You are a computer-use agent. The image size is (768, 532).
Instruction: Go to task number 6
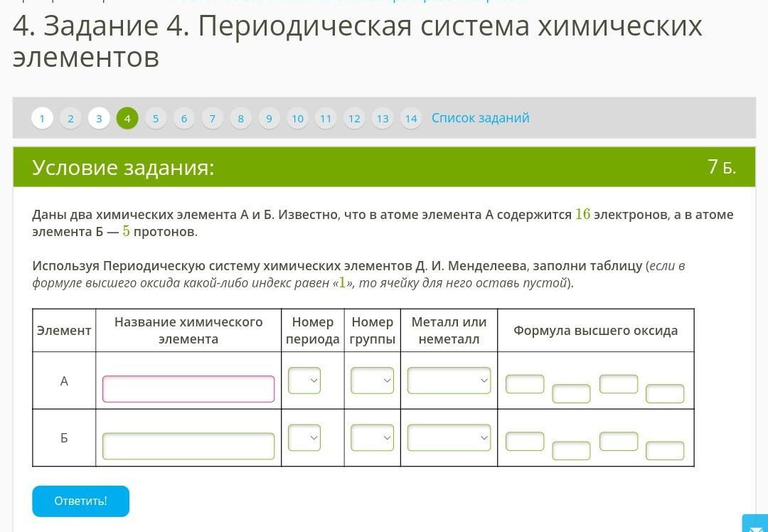click(184, 119)
